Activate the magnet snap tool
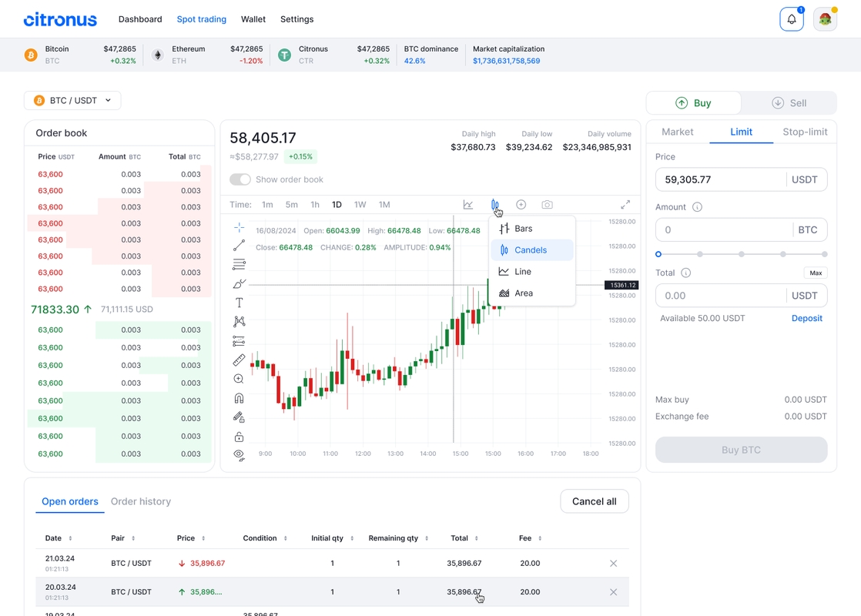The width and height of the screenshot is (861, 616). (x=239, y=398)
